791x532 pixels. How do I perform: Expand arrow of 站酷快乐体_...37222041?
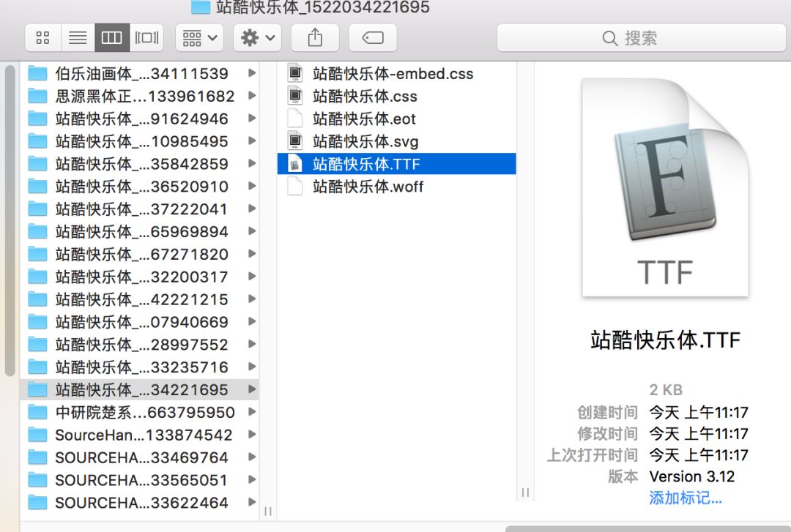[252, 209]
